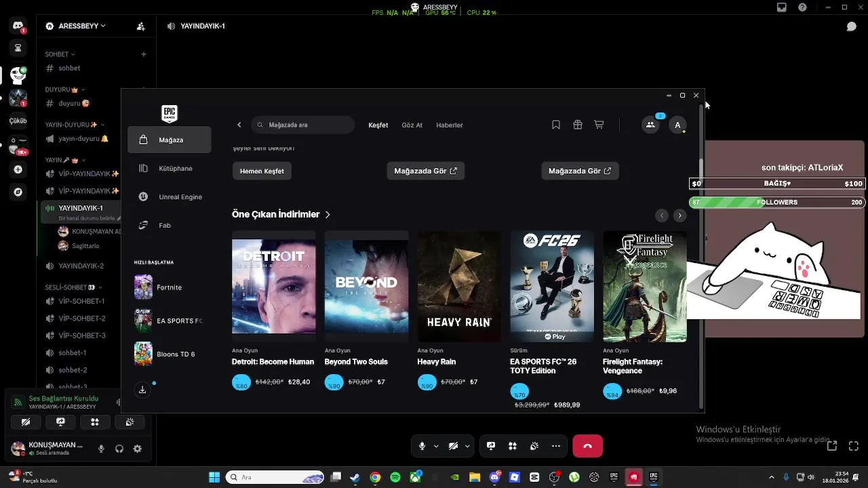Open microphone options arrow in call bar
The width and height of the screenshot is (868, 488).
pyautogui.click(x=436, y=446)
